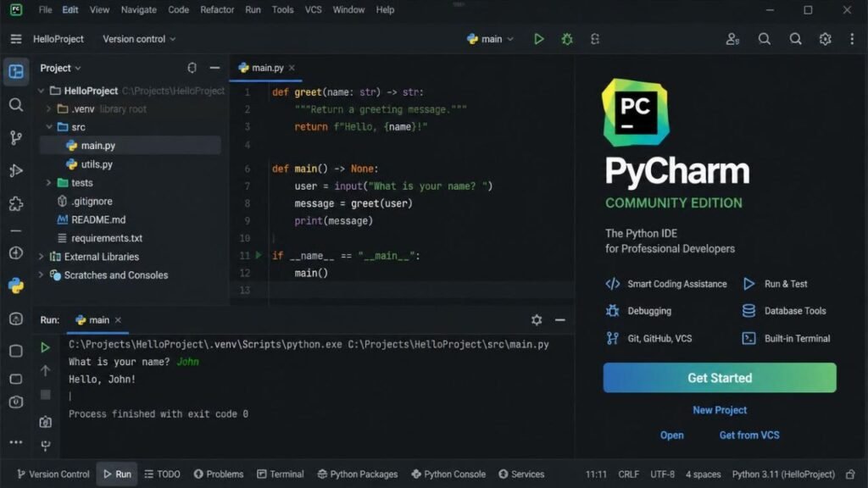Open the Terminal tool window
Image resolution: width=868 pixels, height=488 pixels.
(280, 474)
